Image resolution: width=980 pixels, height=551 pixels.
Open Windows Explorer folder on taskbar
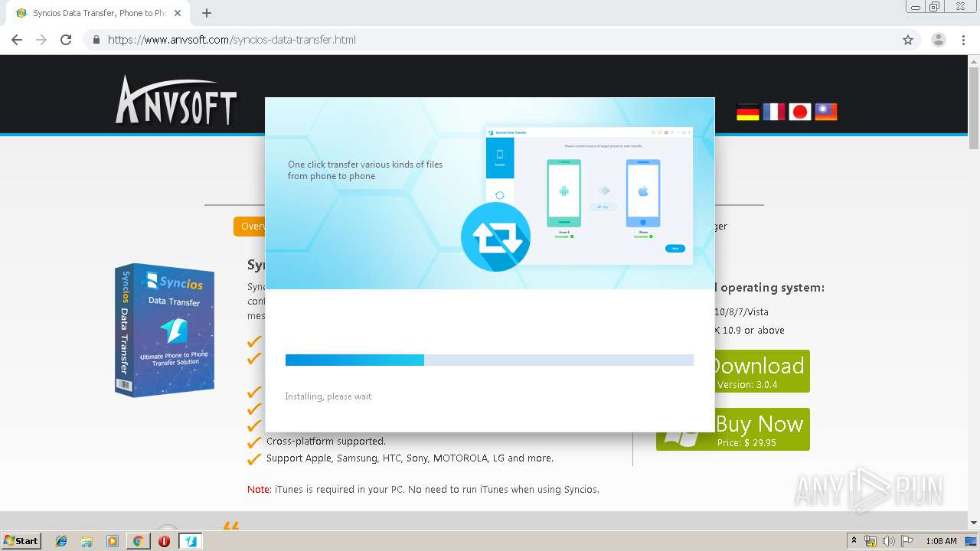pyautogui.click(x=87, y=541)
